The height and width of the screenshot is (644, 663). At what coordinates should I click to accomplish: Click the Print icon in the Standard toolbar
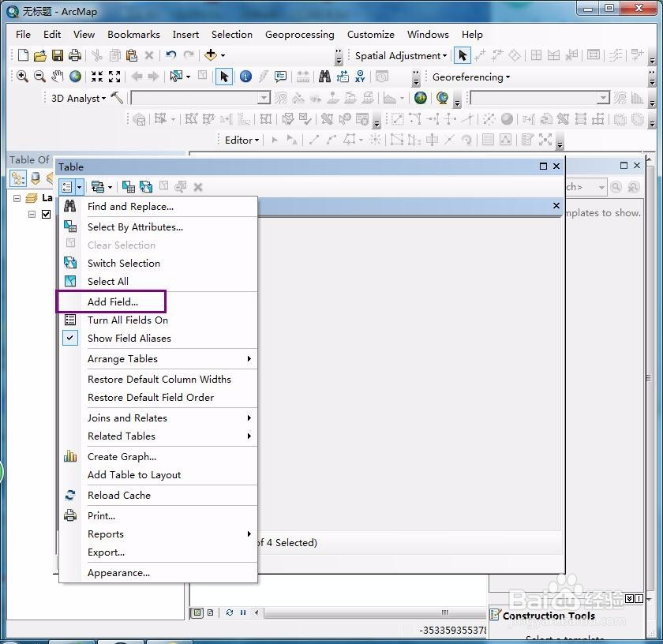[x=75, y=55]
